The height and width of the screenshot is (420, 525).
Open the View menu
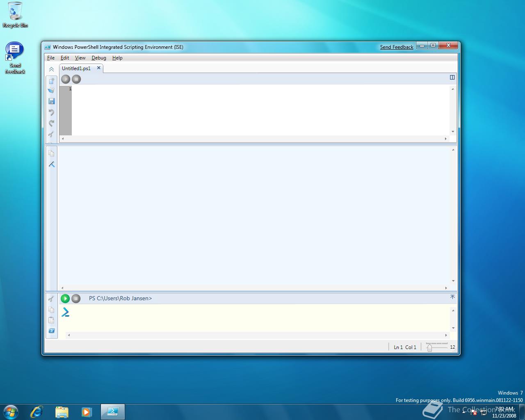click(80, 58)
